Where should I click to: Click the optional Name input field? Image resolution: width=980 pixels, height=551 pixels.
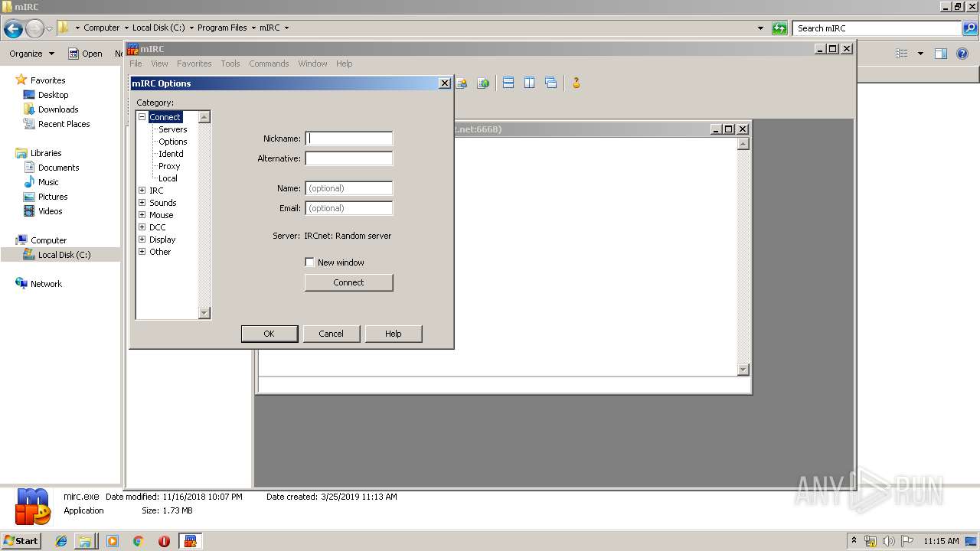coord(348,188)
